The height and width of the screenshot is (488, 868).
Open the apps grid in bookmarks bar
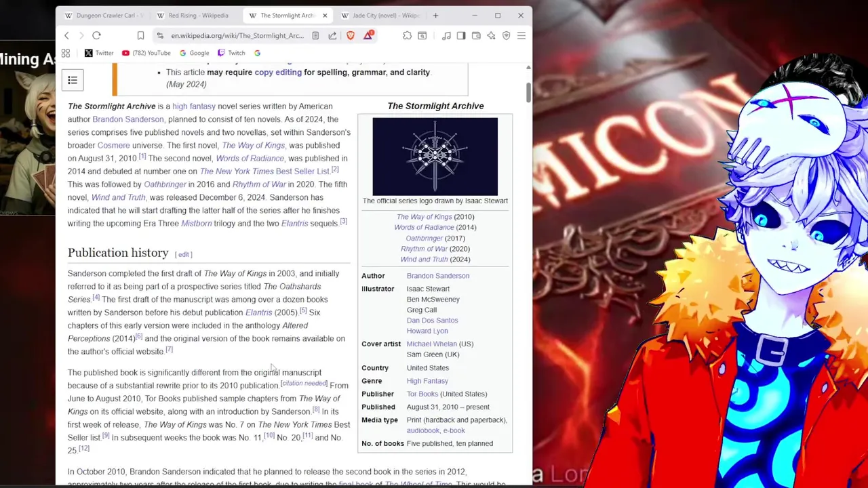point(66,53)
